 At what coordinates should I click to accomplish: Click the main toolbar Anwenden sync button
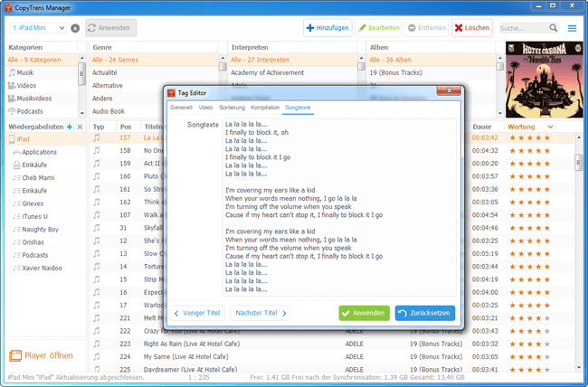pos(110,28)
